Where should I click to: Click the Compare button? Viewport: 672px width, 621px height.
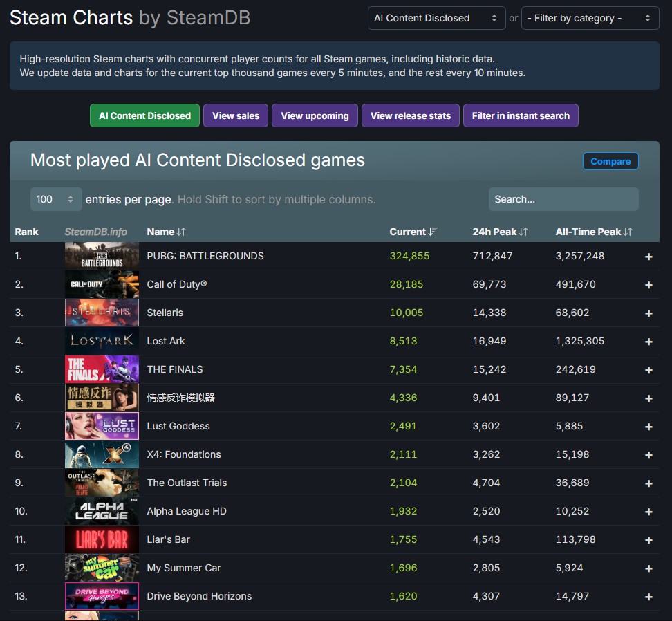click(x=610, y=161)
